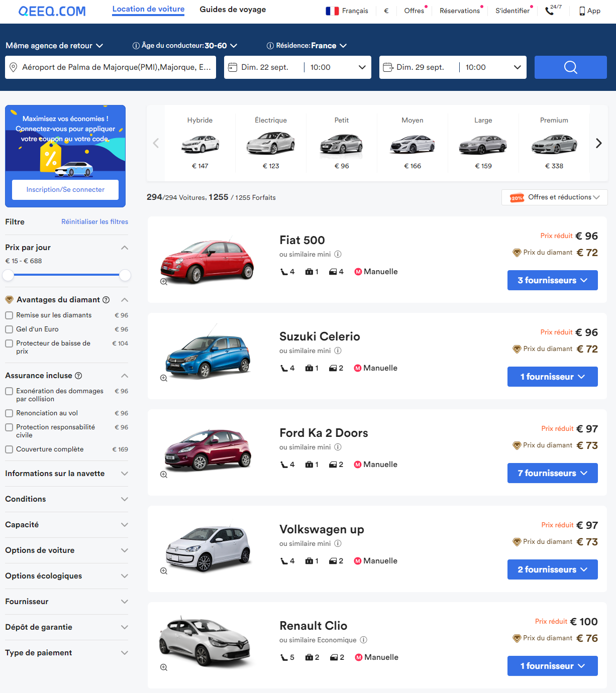Show 3 fournisseurs for Fiat 500

point(553,280)
